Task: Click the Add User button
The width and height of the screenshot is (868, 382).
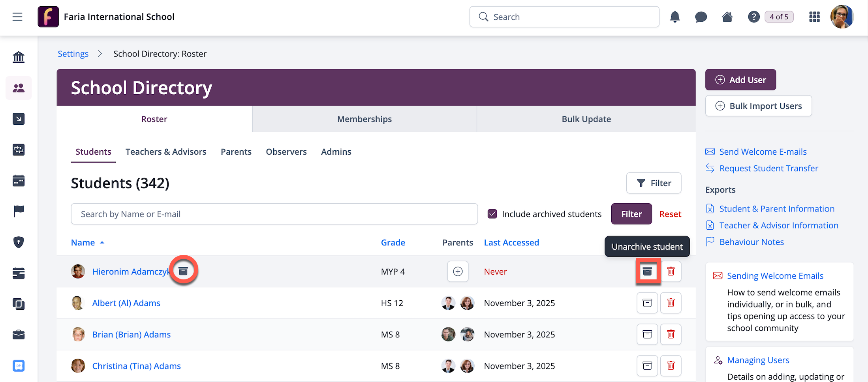Action: [740, 80]
